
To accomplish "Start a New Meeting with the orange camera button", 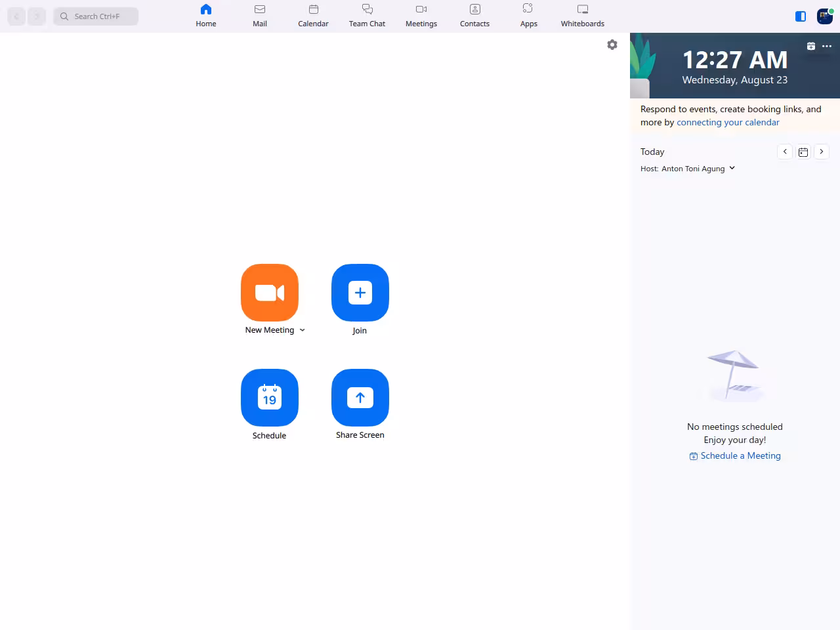I will (270, 293).
